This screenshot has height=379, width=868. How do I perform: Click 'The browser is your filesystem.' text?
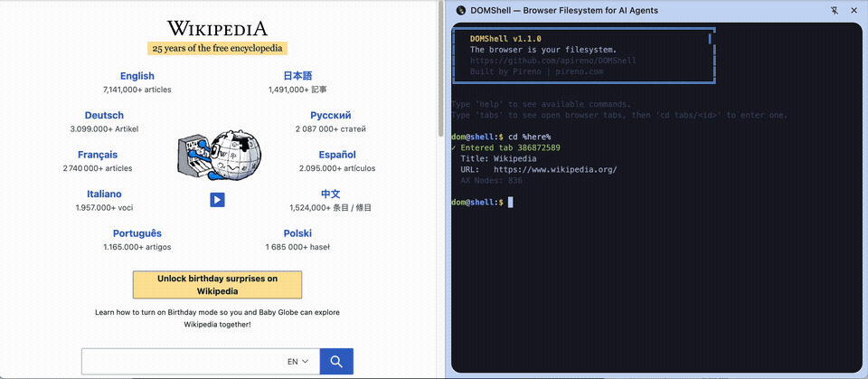pos(543,50)
